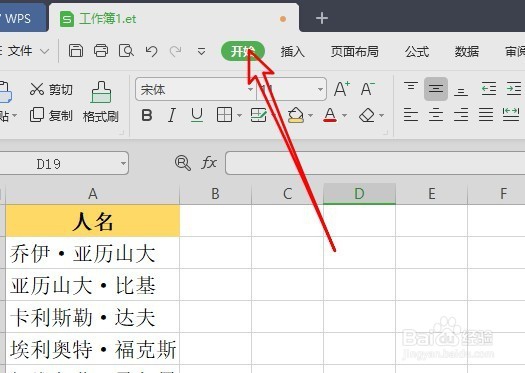Toggle vertical middle alignment
This screenshot has height=373, width=525.
point(436,89)
